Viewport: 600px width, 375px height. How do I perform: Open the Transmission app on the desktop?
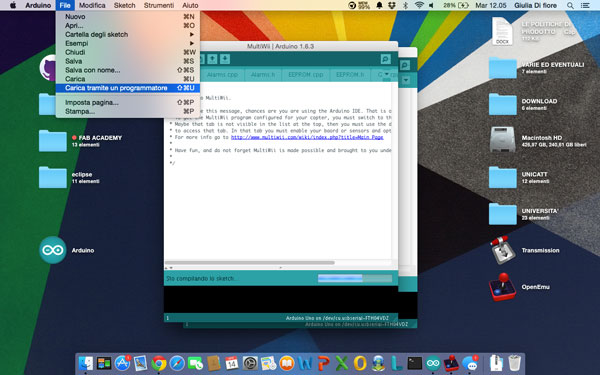coord(503,250)
